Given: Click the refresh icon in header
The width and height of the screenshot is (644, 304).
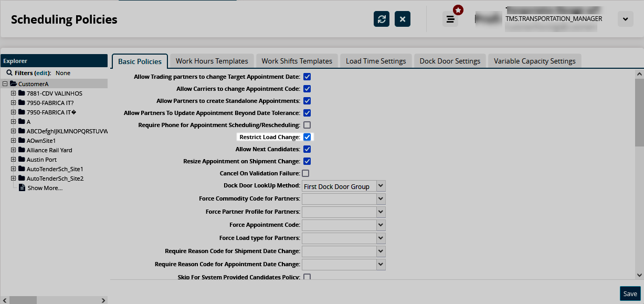Looking at the screenshot, I should [382, 19].
